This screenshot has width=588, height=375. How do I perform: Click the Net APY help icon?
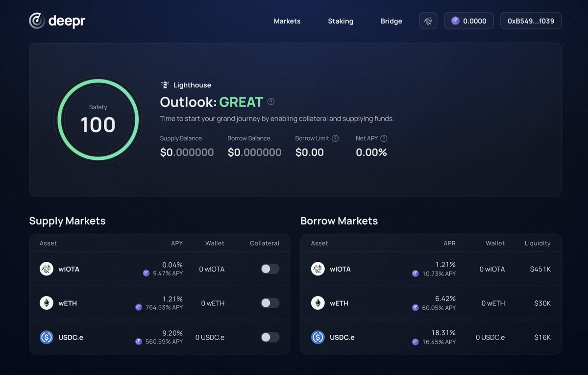pyautogui.click(x=384, y=138)
